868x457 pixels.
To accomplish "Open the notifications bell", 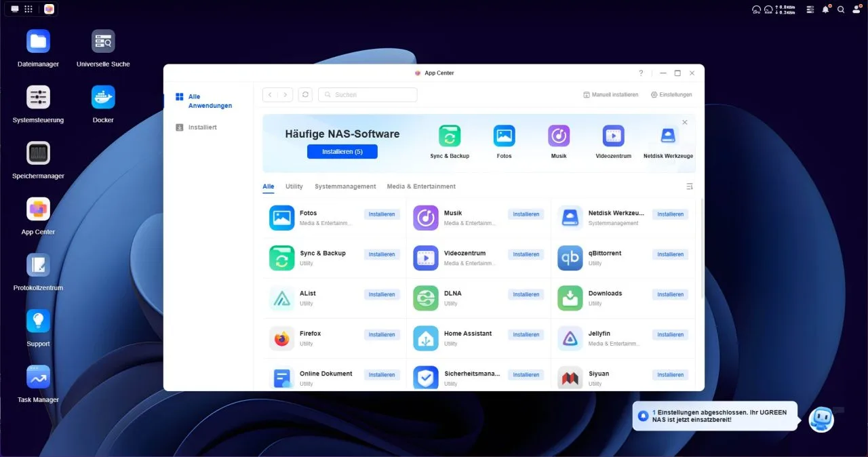I will point(825,9).
